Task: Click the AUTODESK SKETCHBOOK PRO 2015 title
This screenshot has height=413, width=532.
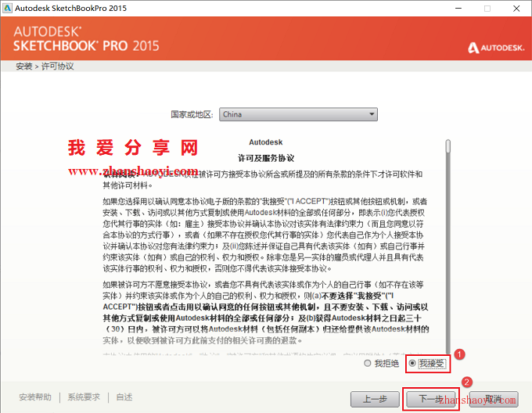Action: [86, 39]
